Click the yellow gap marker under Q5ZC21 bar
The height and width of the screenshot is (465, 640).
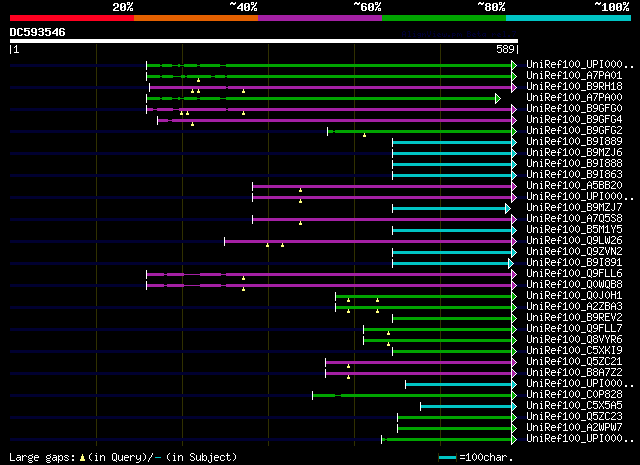tap(348, 366)
